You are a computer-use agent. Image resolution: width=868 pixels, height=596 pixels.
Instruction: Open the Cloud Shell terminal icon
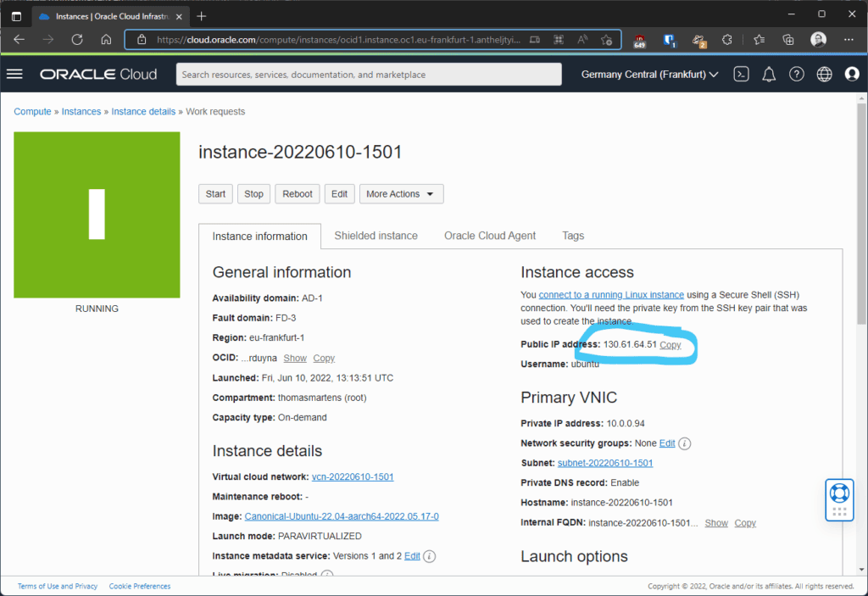click(x=741, y=74)
